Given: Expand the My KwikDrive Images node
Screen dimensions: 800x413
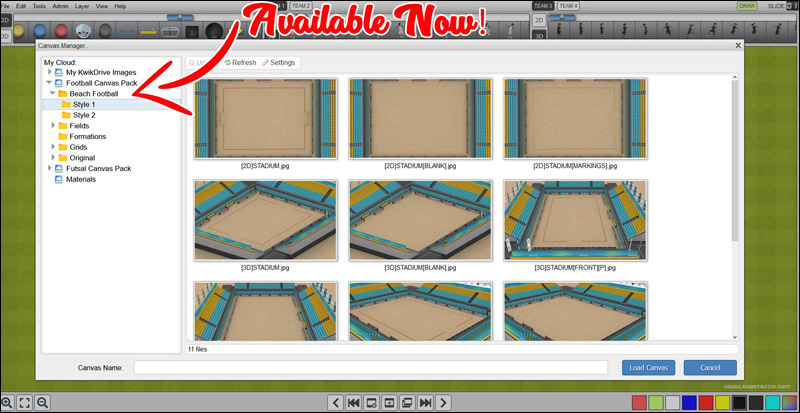Looking at the screenshot, I should point(49,72).
